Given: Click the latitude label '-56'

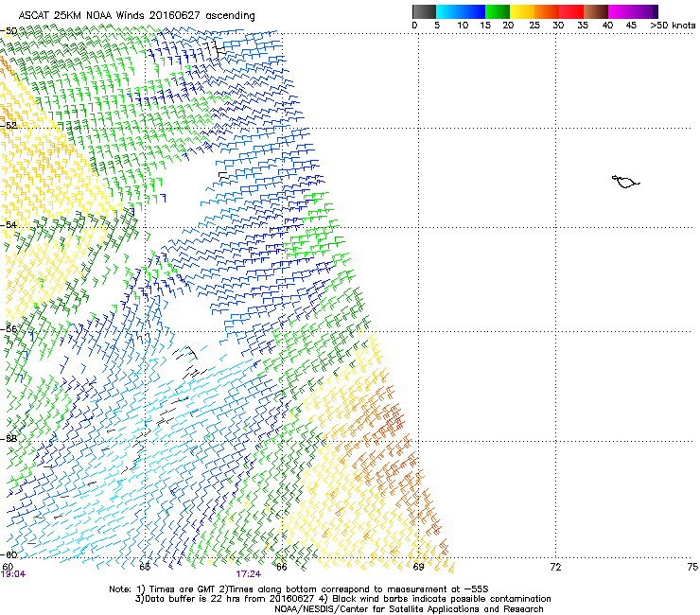Looking at the screenshot, I should (9, 328).
